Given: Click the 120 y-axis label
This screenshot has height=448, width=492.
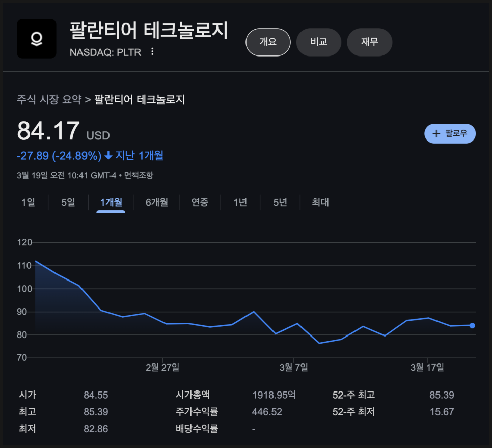Looking at the screenshot, I should coord(24,242).
